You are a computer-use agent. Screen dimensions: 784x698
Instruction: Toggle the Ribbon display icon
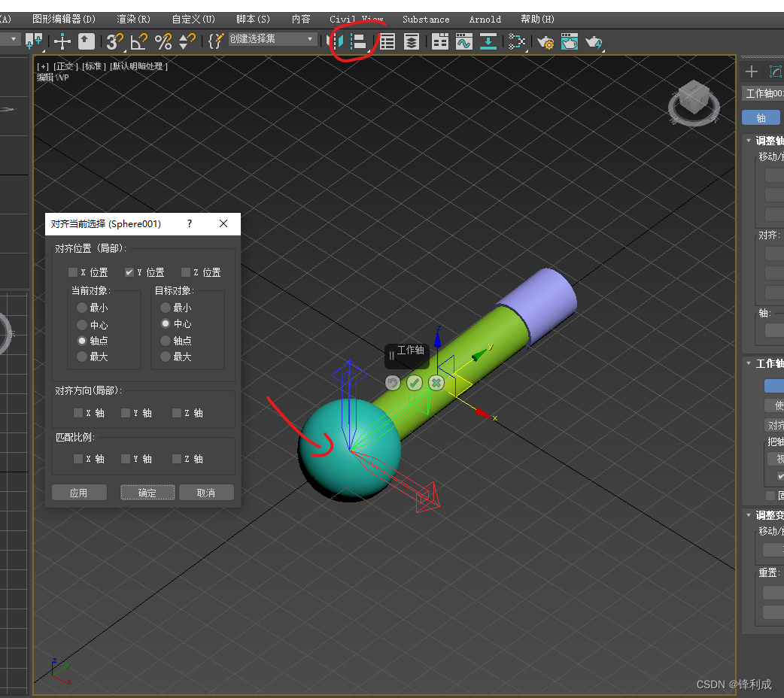(439, 41)
